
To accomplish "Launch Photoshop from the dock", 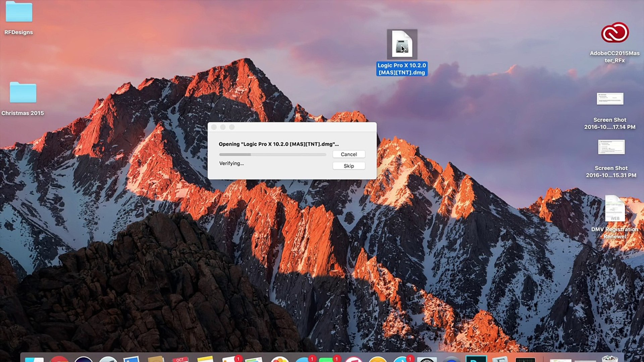I will [476, 359].
